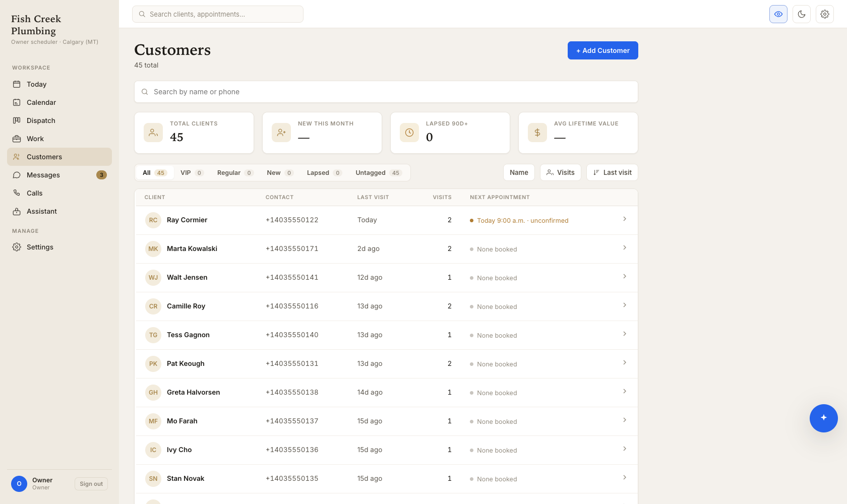Switch to dark mode with moon toggle
Image resolution: width=847 pixels, height=504 pixels.
(802, 14)
